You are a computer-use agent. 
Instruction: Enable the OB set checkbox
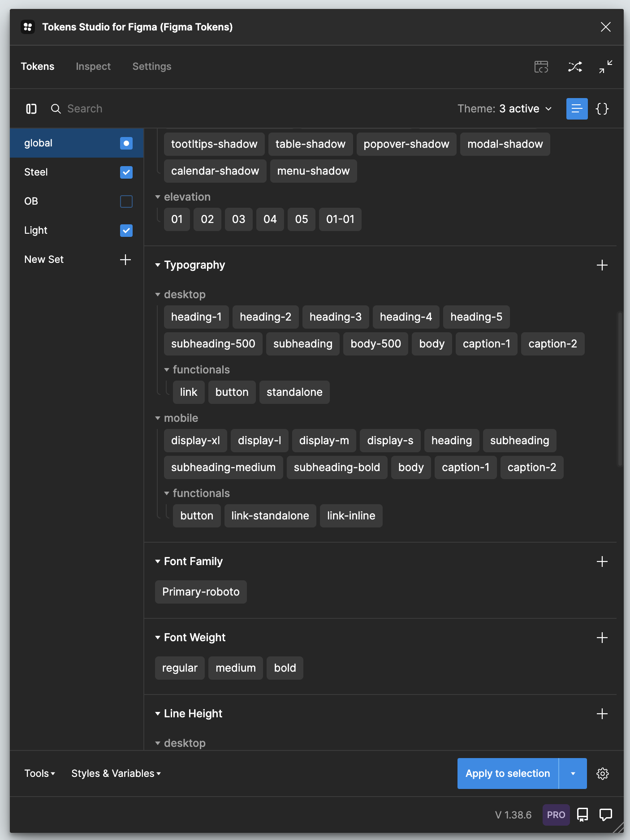126,201
